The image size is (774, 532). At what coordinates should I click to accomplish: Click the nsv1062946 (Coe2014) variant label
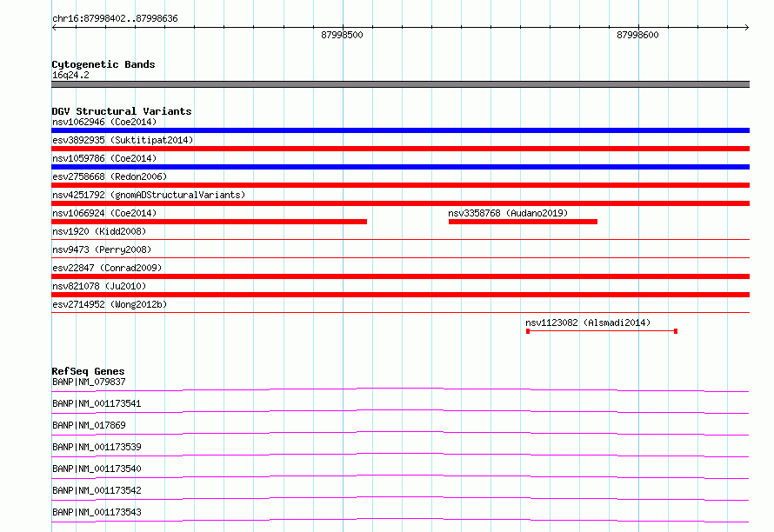[x=104, y=122]
